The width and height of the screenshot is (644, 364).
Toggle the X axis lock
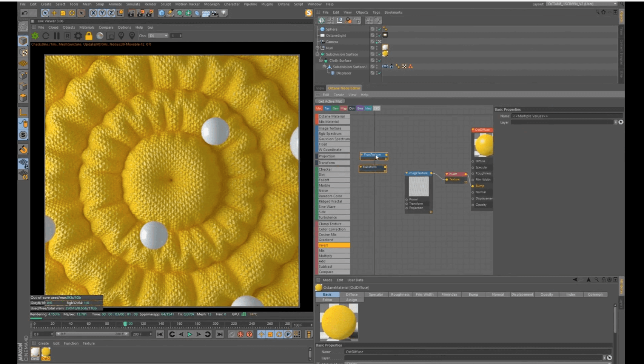tap(93, 13)
